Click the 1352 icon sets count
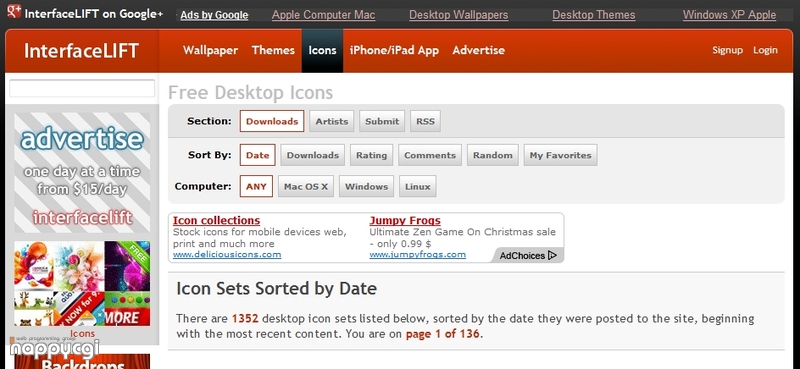The image size is (800, 369). pyautogui.click(x=245, y=319)
